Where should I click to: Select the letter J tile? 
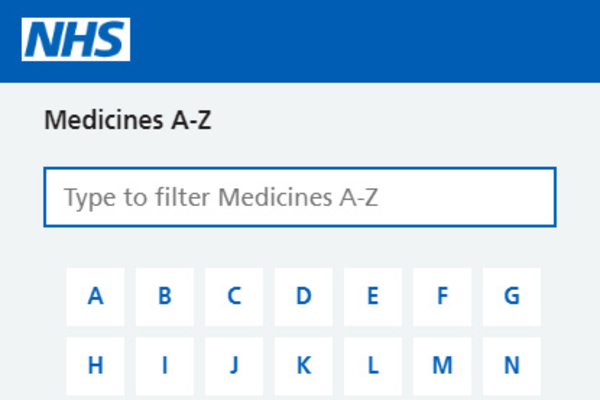click(234, 366)
